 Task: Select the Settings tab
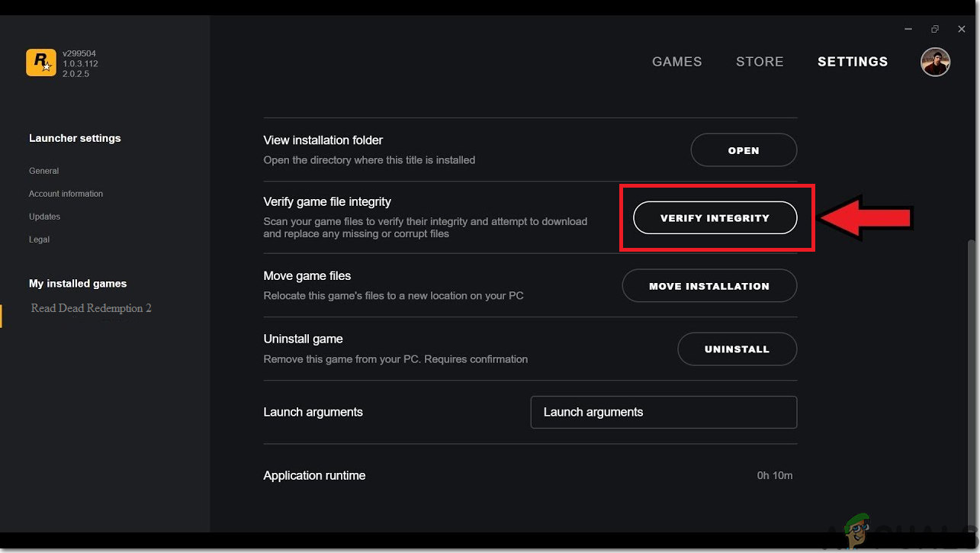tap(853, 62)
